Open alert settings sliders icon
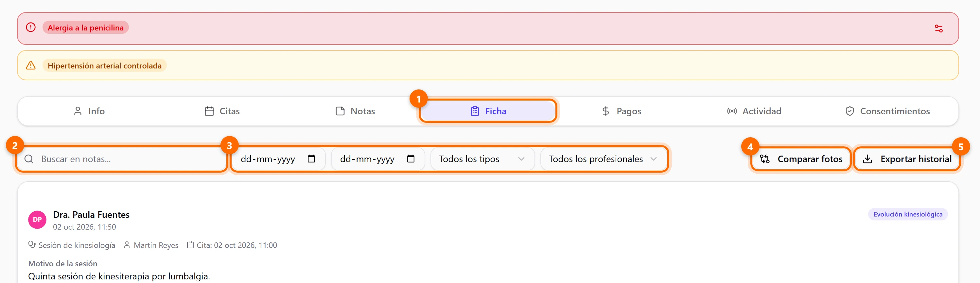980x283 pixels. coord(938,28)
